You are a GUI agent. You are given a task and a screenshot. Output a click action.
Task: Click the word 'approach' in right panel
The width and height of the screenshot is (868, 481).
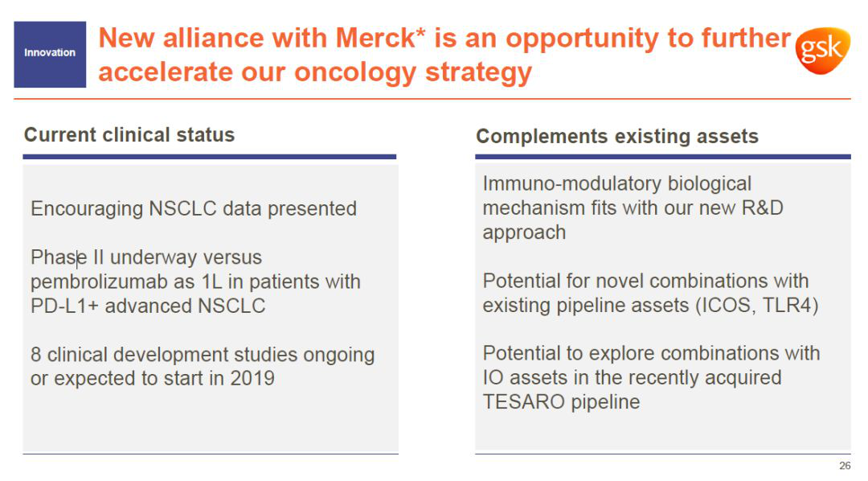[524, 232]
